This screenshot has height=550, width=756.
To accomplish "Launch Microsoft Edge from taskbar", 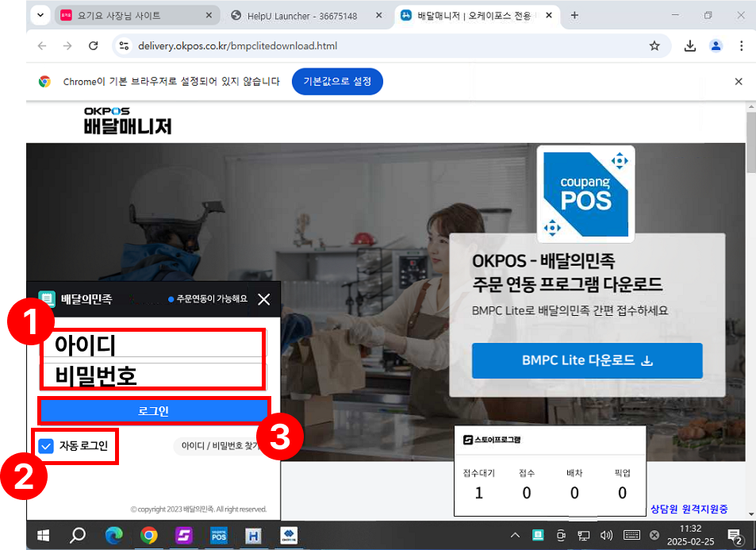I will point(113,536).
